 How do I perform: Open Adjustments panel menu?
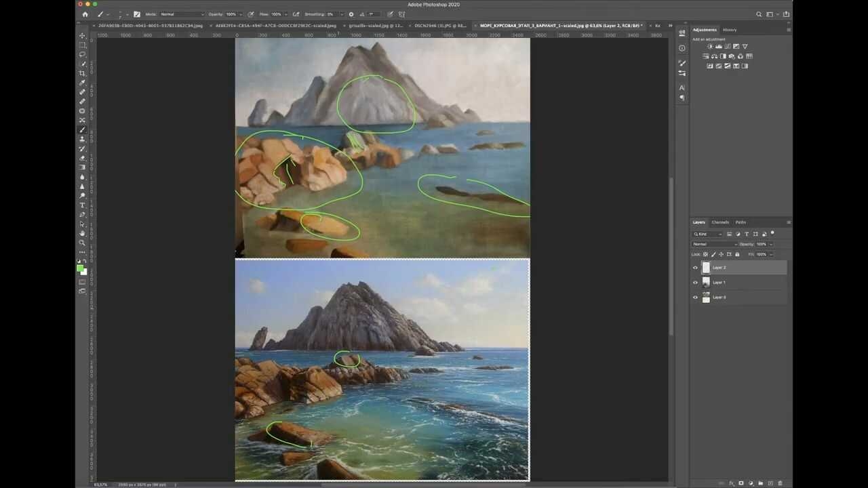pyautogui.click(x=788, y=30)
